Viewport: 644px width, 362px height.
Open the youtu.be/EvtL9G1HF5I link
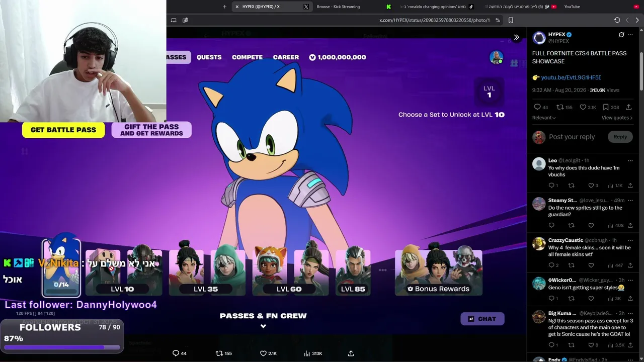click(571, 77)
